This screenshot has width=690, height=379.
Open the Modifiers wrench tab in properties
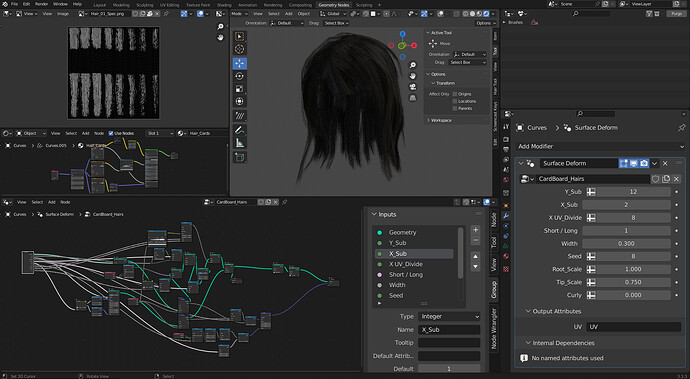click(506, 216)
